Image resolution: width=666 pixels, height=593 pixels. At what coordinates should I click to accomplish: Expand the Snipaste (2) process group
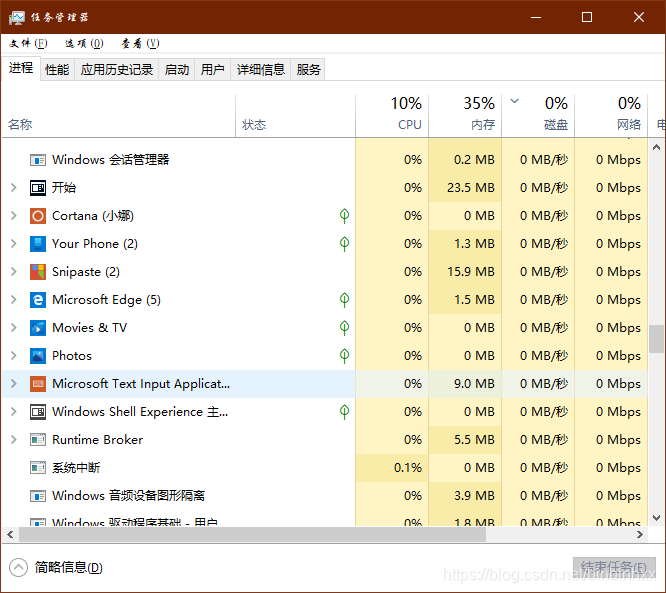pos(14,271)
